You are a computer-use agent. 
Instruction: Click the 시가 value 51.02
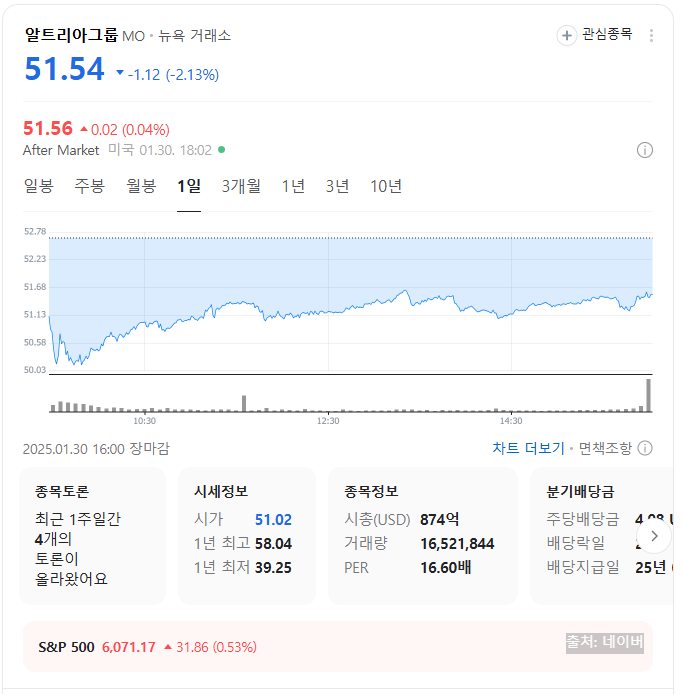click(x=273, y=520)
